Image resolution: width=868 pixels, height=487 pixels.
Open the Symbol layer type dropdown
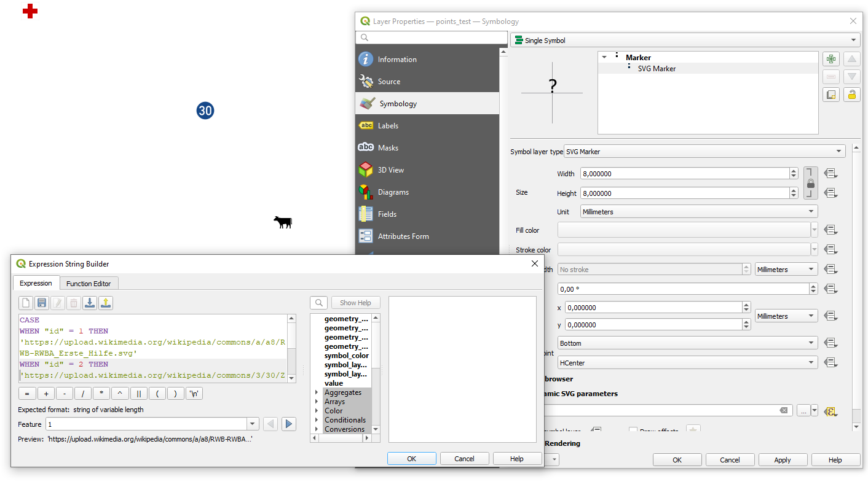pos(704,152)
